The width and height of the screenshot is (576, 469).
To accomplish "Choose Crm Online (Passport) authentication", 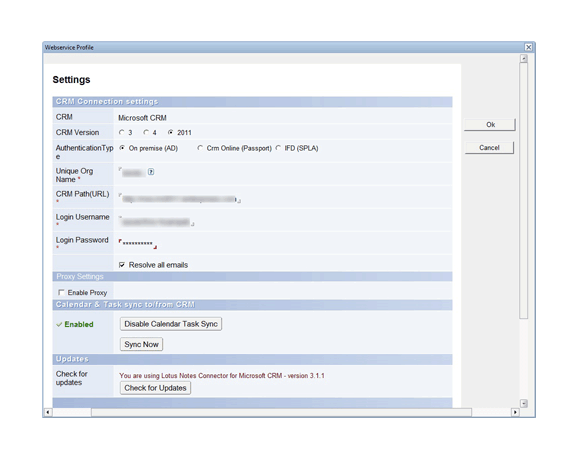I will [200, 148].
